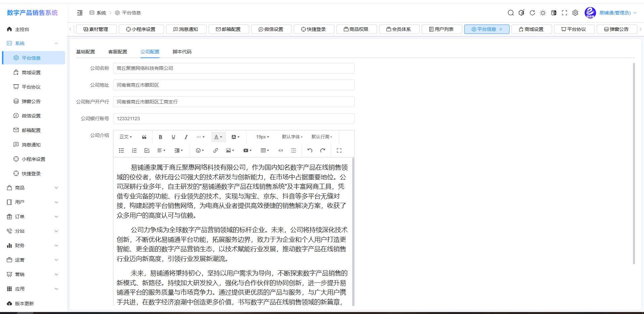Image resolution: width=644 pixels, height=314 pixels.
Task: Open the 脚本代码 tab
Action: pyautogui.click(x=182, y=52)
